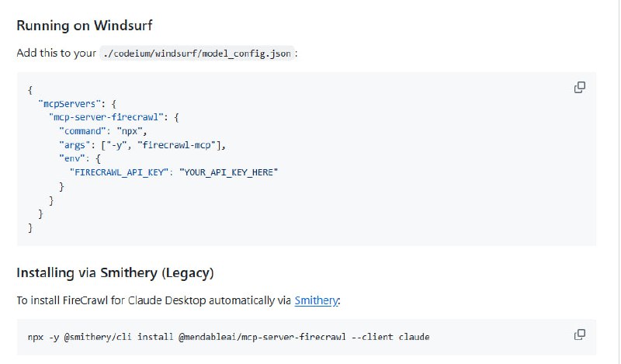Copy the Windsurf JSON config code
Screen dimensions: 621x364
pos(579,87)
